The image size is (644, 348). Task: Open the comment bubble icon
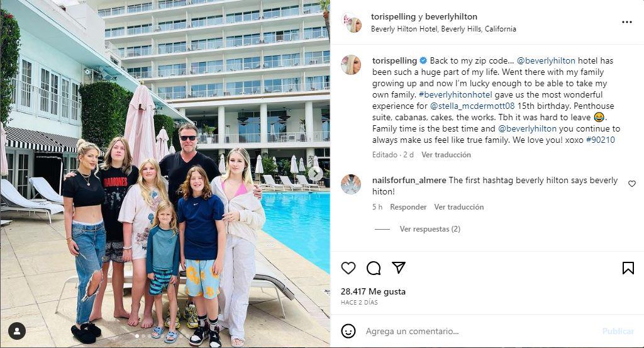[374, 268]
